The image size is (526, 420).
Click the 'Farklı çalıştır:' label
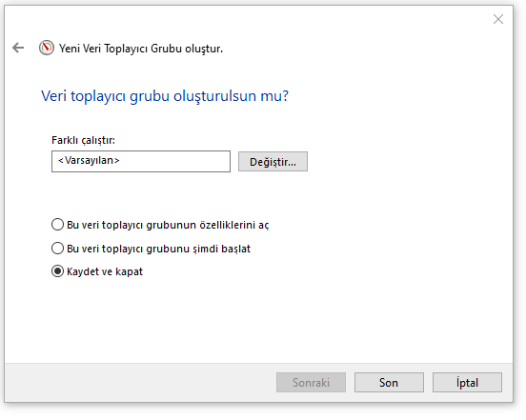83,140
